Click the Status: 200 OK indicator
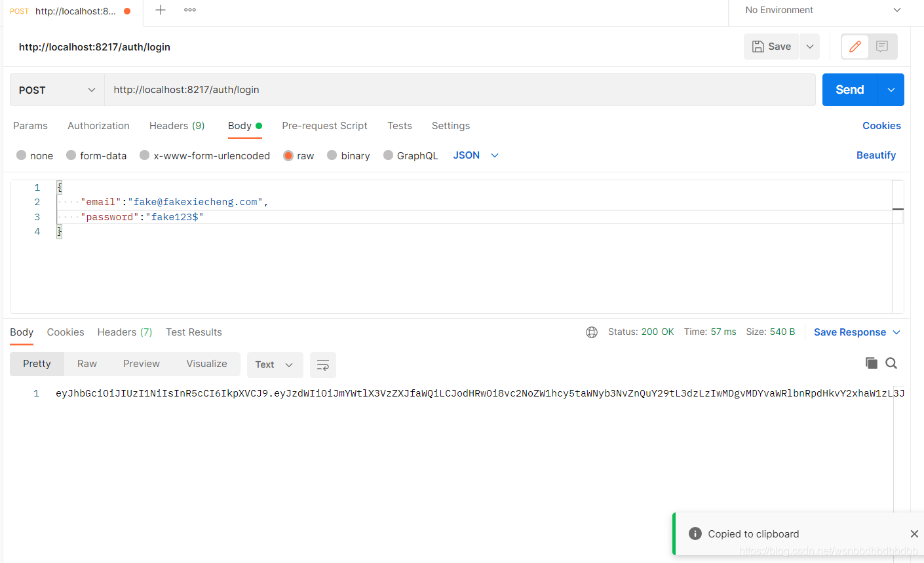The width and height of the screenshot is (924, 563). [641, 332]
